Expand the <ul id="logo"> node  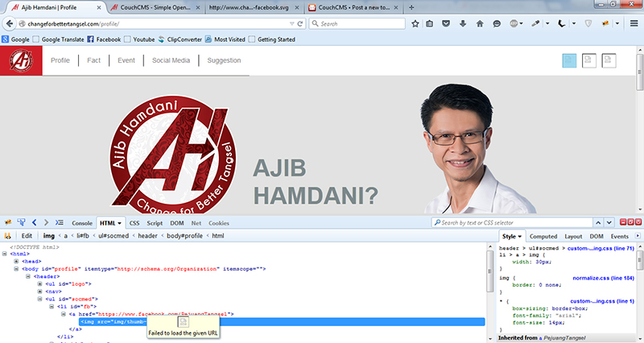click(x=39, y=284)
